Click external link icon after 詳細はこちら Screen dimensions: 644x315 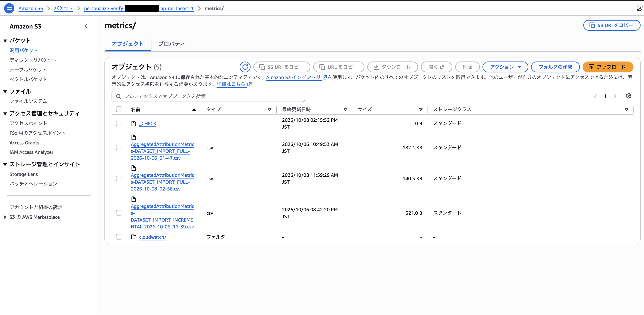[249, 84]
